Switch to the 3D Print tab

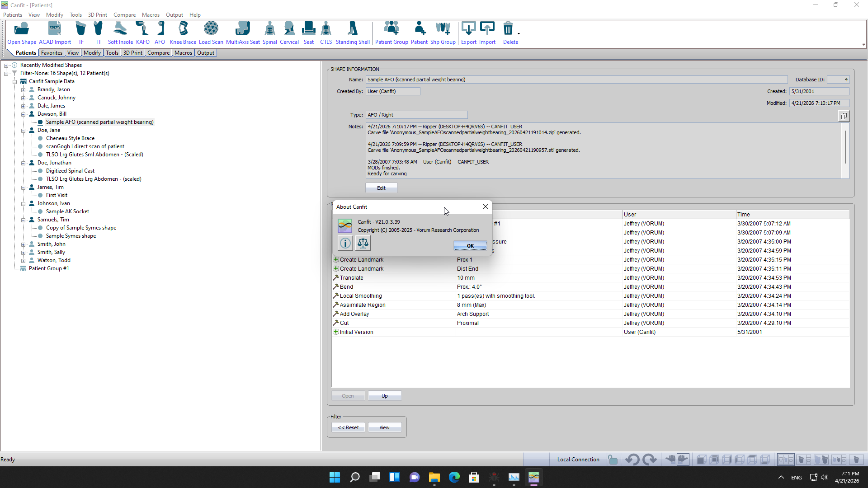point(133,53)
